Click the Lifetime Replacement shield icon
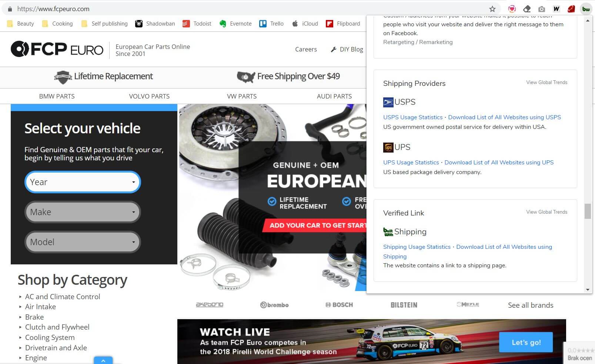 [63, 77]
